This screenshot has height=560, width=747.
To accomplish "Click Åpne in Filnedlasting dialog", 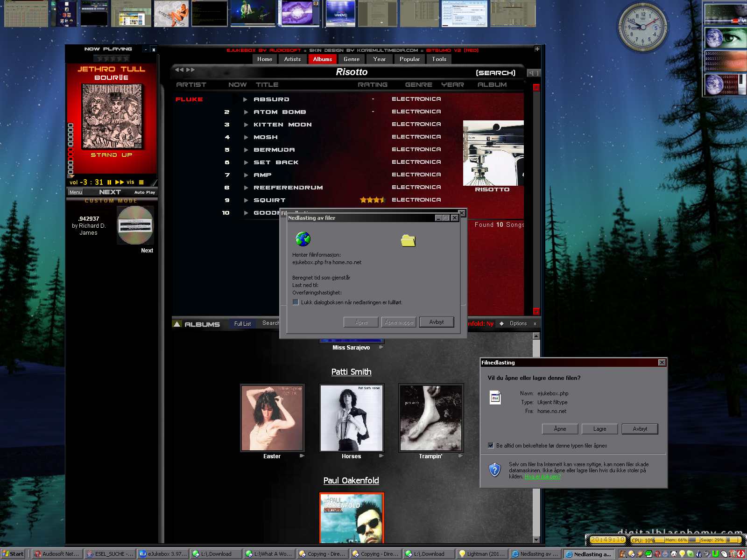I will (x=560, y=429).
